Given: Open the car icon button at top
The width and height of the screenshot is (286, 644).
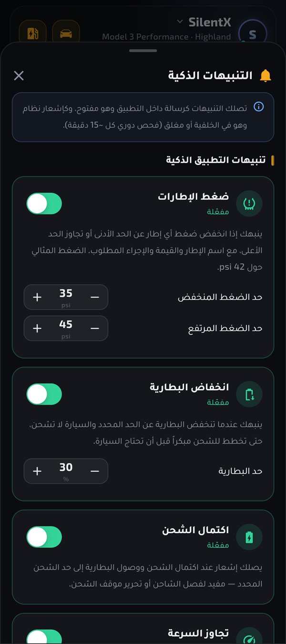Looking at the screenshot, I should tap(66, 33).
